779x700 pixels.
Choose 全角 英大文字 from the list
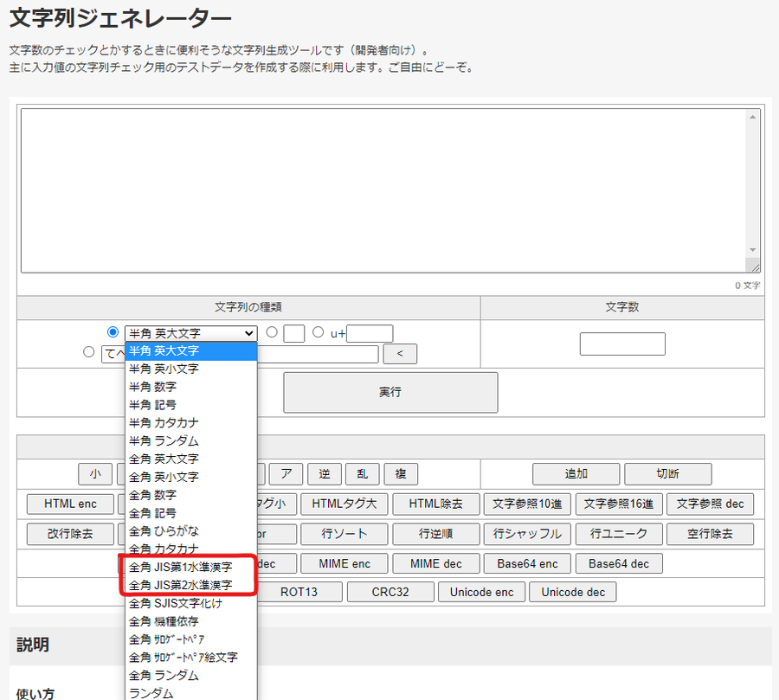pos(190,459)
